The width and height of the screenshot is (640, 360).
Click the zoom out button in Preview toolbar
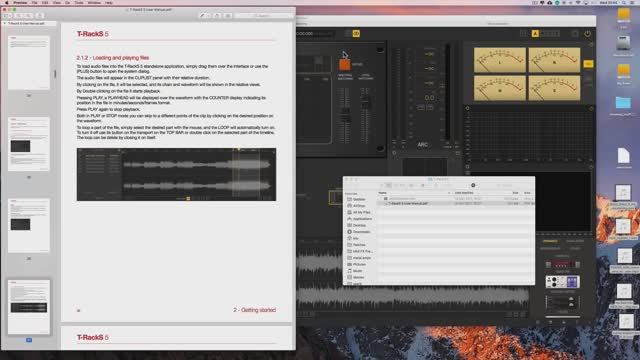click(19, 16)
